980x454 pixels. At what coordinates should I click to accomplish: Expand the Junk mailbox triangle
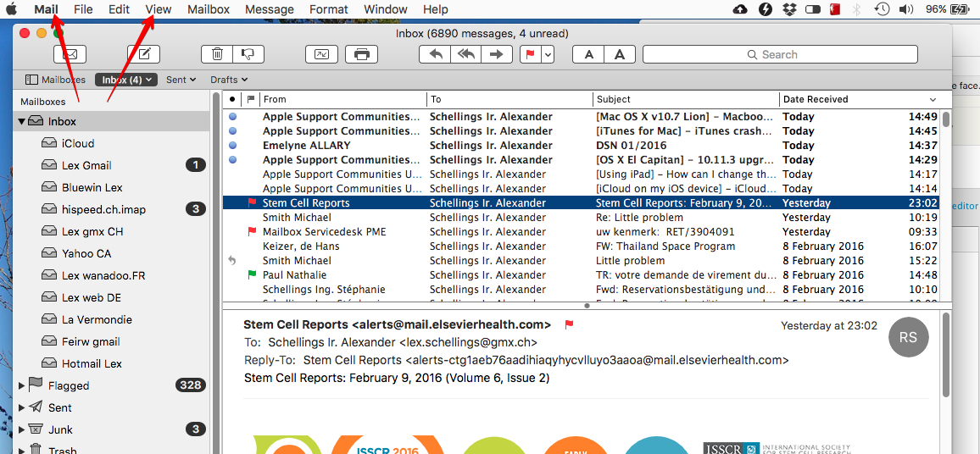click(x=22, y=429)
